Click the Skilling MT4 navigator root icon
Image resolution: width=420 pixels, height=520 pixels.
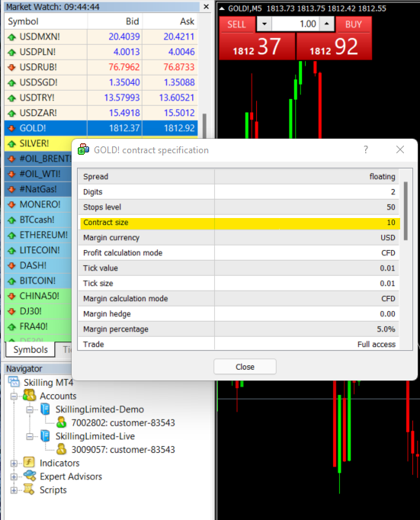tap(14, 382)
